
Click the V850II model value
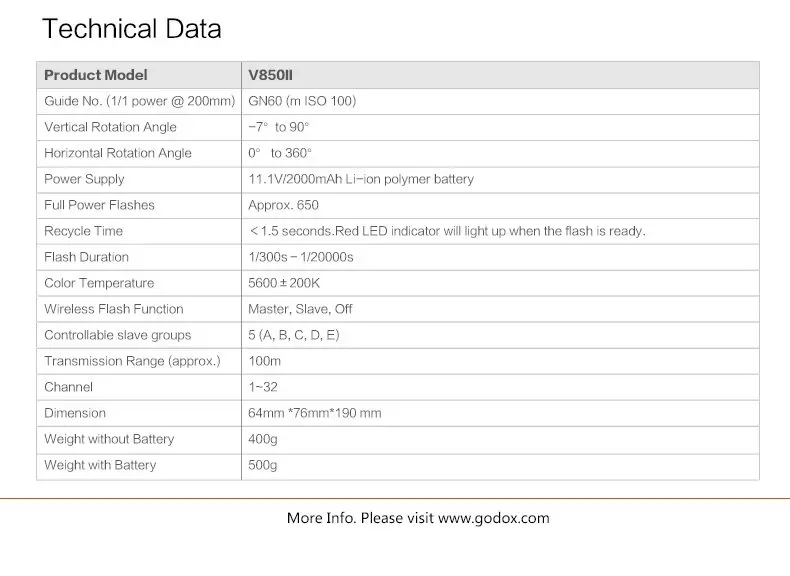pyautogui.click(x=270, y=75)
